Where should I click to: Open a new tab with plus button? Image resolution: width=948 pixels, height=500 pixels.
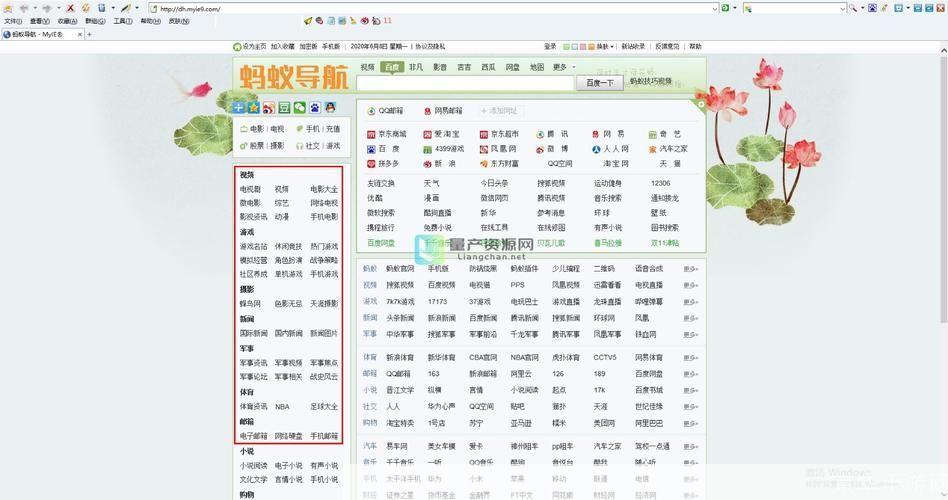[89, 34]
